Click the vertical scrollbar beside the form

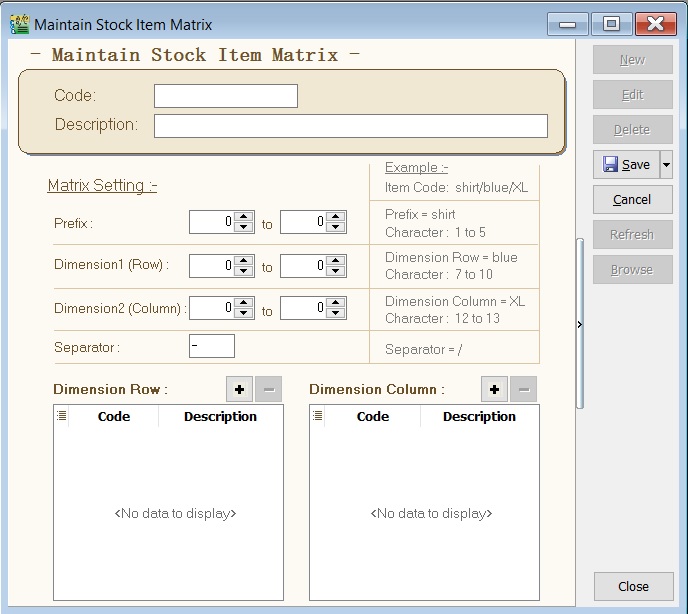[580, 280]
